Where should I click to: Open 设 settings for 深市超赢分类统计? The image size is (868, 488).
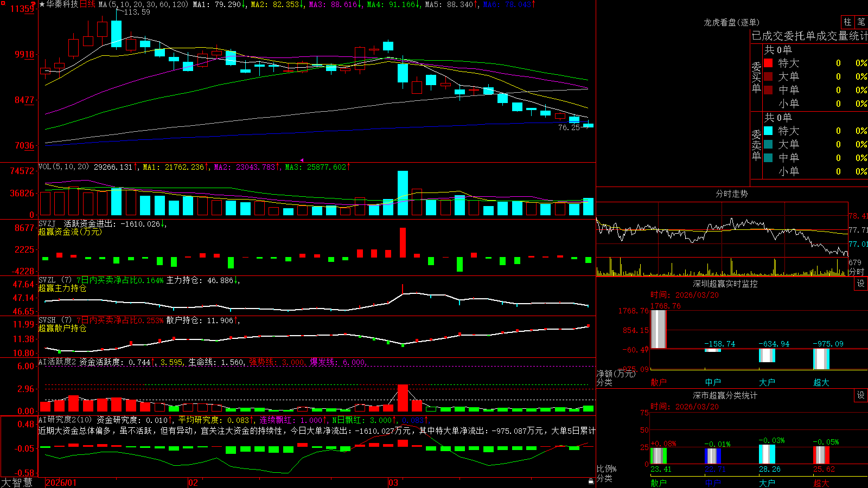click(861, 395)
